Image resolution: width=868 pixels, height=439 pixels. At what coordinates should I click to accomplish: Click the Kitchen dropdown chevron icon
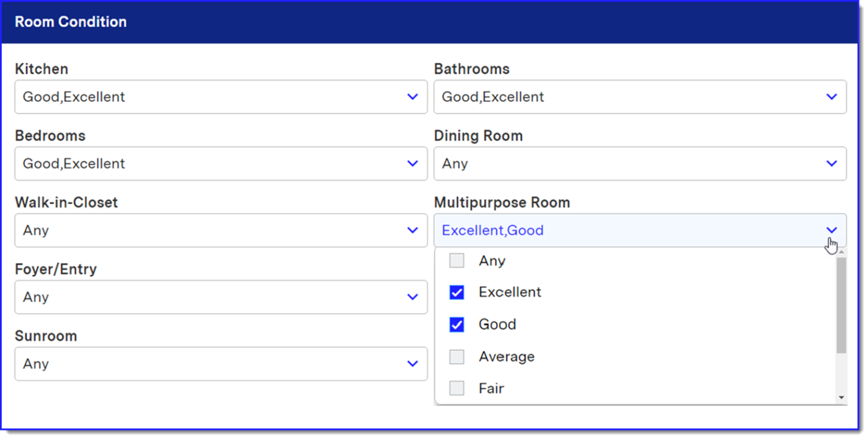(x=412, y=97)
